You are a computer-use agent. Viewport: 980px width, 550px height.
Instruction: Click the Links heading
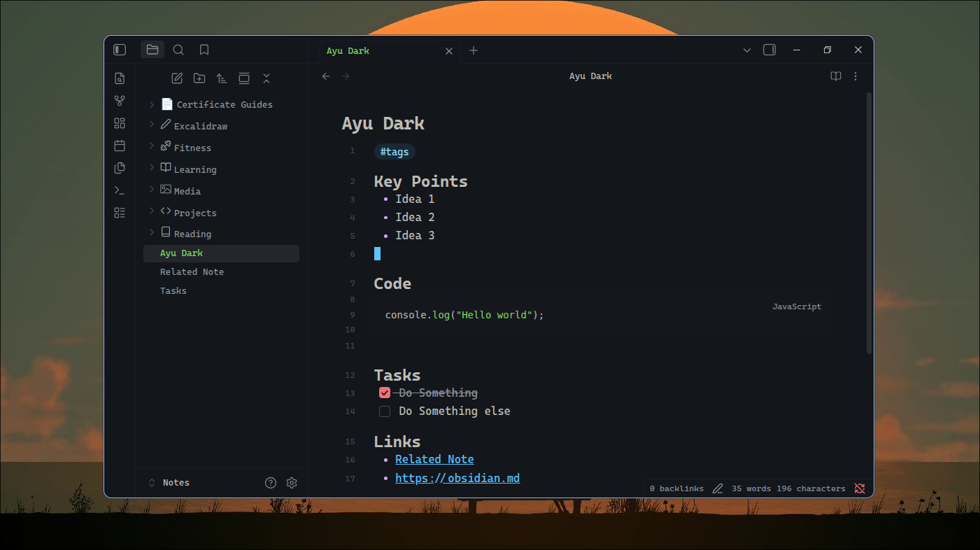[397, 442]
